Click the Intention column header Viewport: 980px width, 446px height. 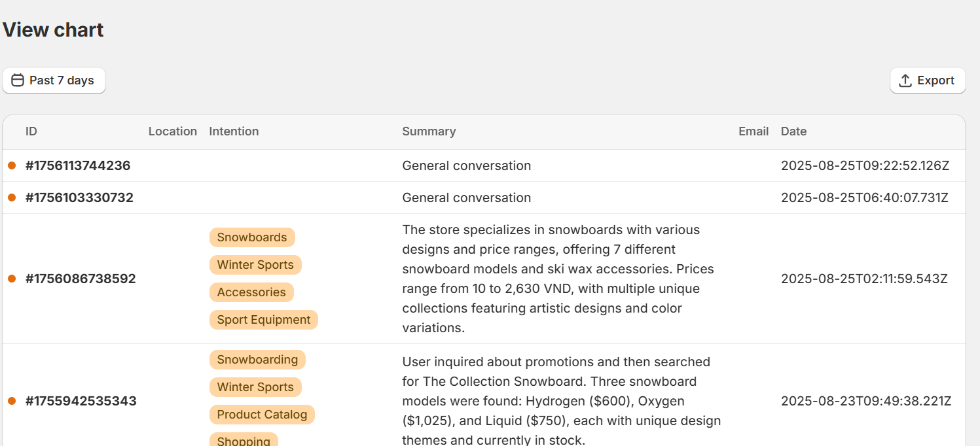(x=234, y=131)
